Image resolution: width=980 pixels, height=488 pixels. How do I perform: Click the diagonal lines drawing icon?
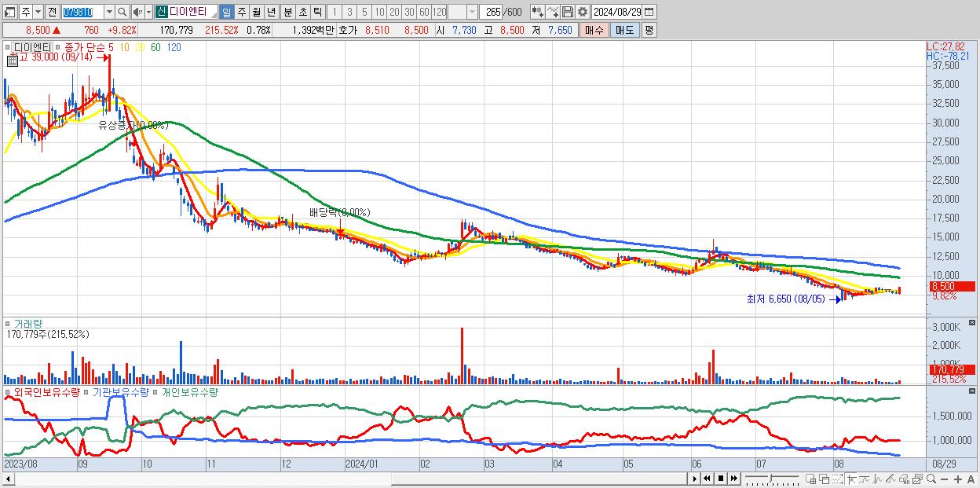click(x=890, y=479)
